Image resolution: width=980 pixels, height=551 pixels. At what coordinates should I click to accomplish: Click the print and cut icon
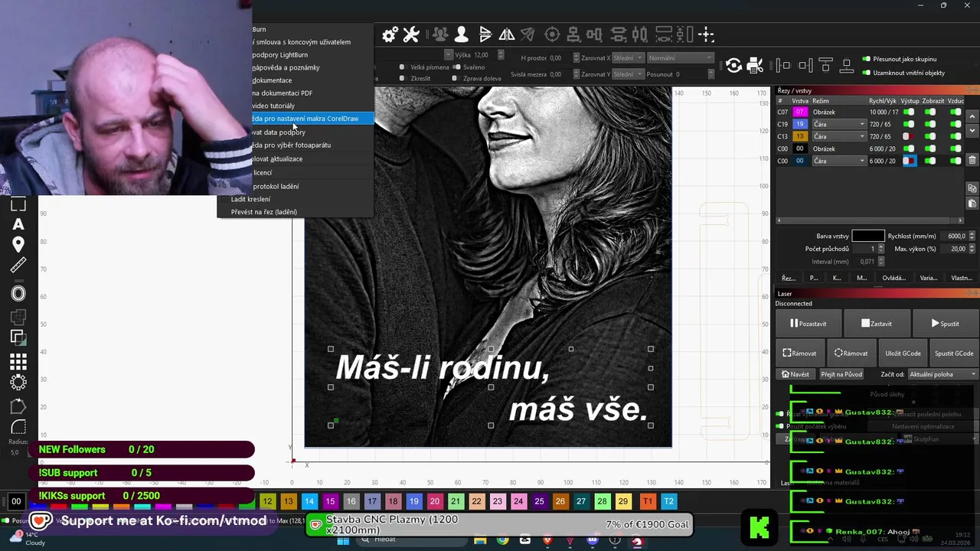pyautogui.click(x=755, y=66)
